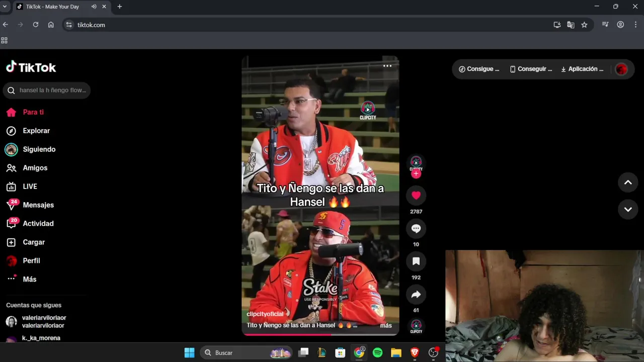Open Chrome three-dots menu
644x362 pixels.
(x=636, y=25)
